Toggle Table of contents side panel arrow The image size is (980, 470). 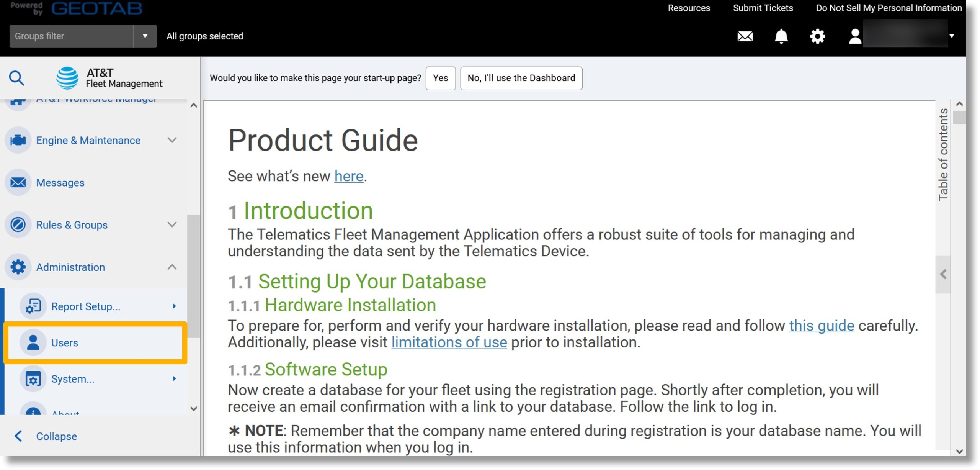coord(943,274)
